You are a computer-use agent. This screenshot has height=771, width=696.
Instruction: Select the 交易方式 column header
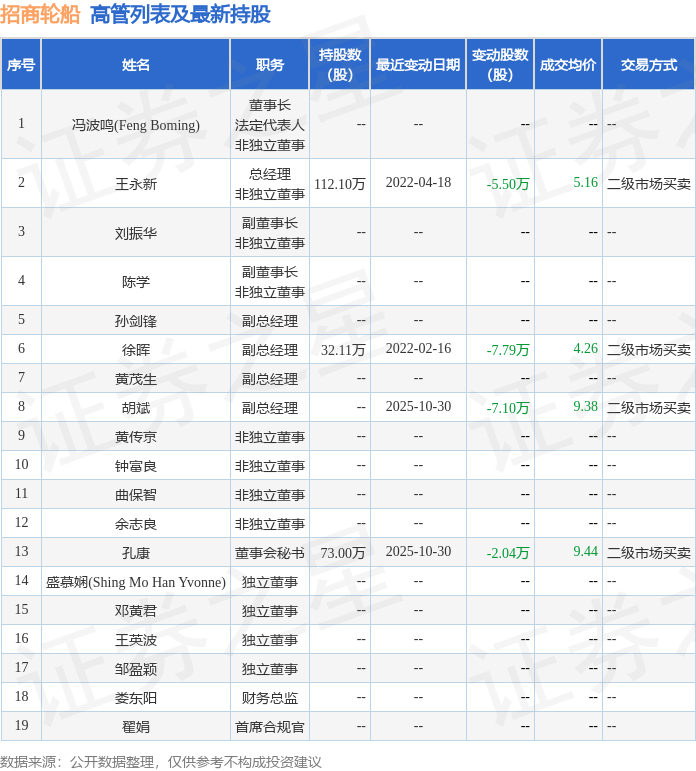point(649,65)
